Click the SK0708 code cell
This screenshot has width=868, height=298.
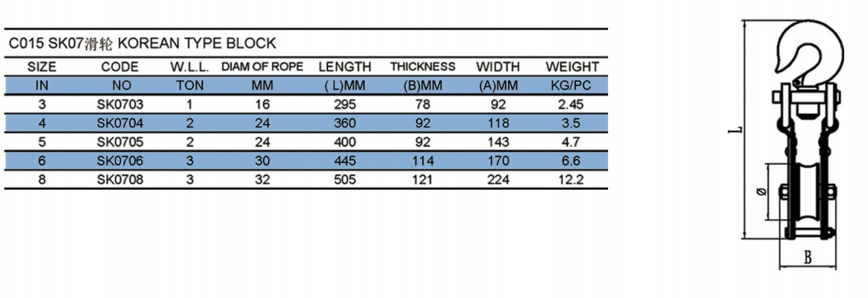point(120,179)
